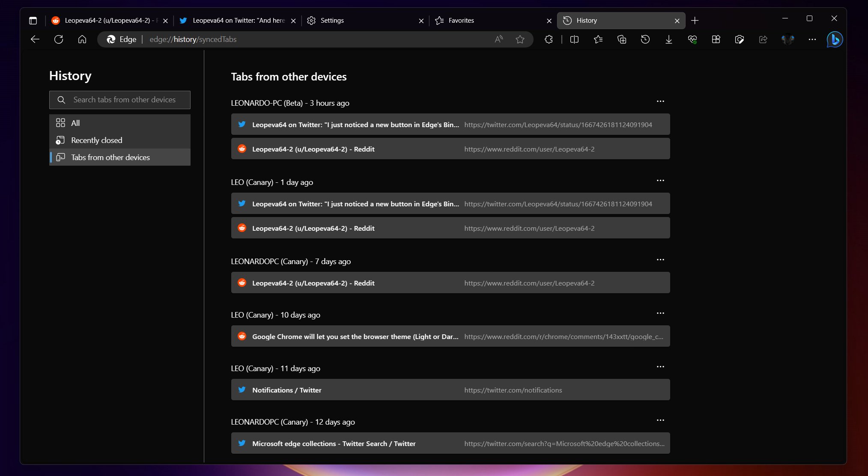Screen dimensions: 868x476
Task: Go back with the back arrow
Action: coord(35,39)
